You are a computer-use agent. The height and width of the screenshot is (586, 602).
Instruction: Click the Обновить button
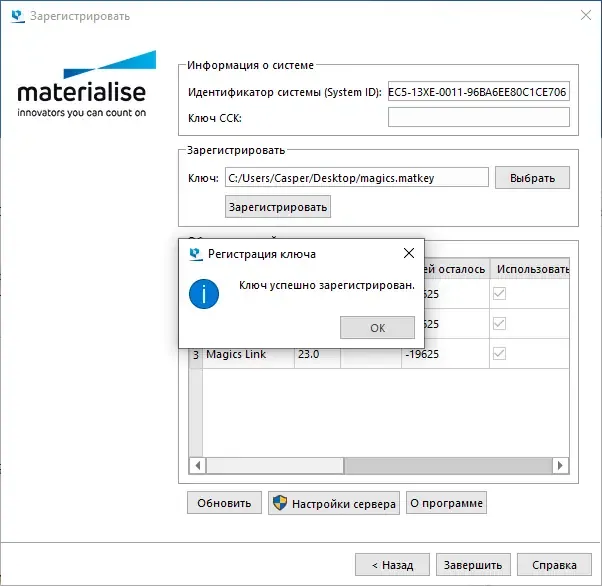(x=224, y=503)
